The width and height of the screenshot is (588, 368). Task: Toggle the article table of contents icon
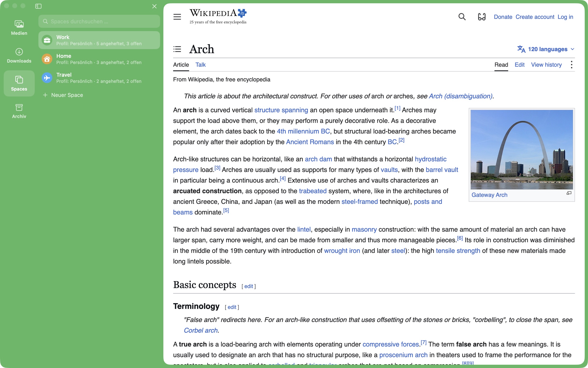(177, 49)
